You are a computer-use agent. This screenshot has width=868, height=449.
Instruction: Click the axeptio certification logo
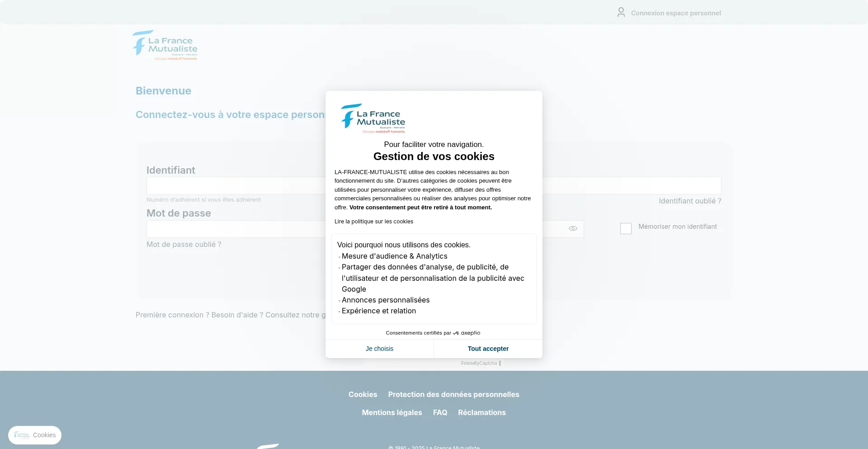click(x=467, y=333)
